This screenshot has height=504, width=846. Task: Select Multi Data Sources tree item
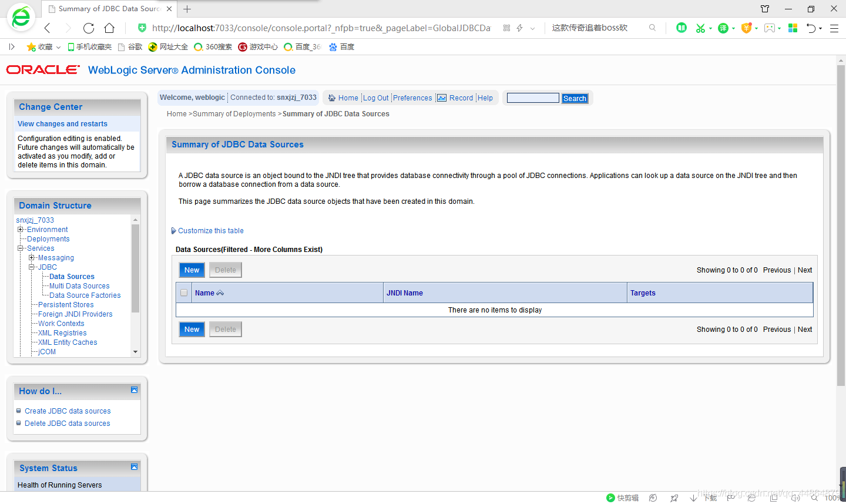pyautogui.click(x=79, y=286)
